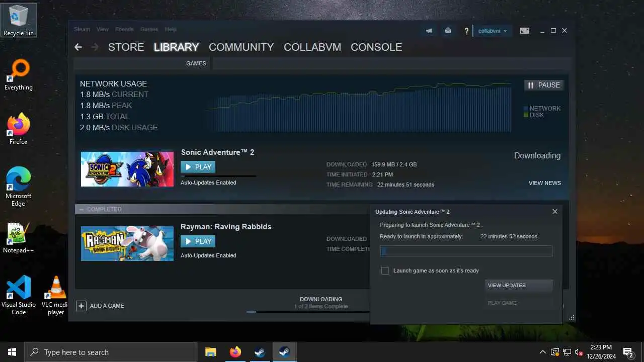Open Steam announcements megaphone icon
This screenshot has height=362, width=644.
click(x=429, y=31)
